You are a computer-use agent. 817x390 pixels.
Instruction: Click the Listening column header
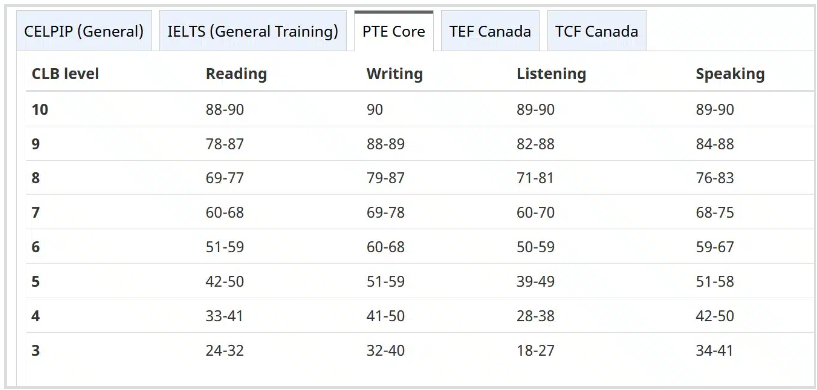551,74
